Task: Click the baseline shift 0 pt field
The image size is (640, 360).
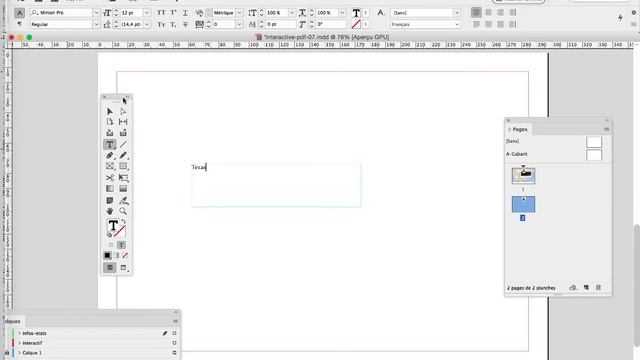Action: point(280,24)
